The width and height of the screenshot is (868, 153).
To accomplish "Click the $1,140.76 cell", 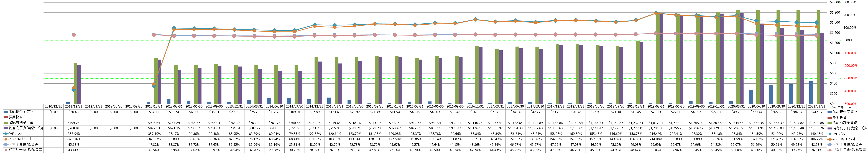I will coord(475,123).
